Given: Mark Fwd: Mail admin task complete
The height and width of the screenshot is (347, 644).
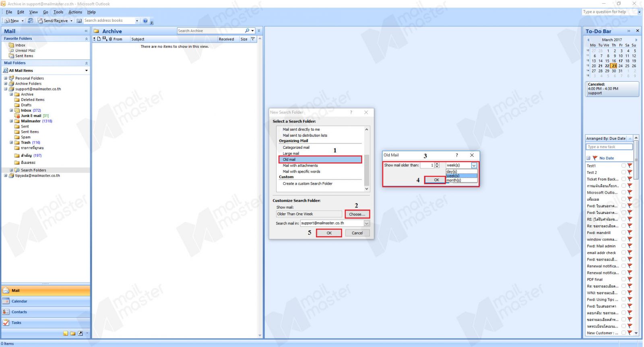Looking at the screenshot, I should pos(623,246).
